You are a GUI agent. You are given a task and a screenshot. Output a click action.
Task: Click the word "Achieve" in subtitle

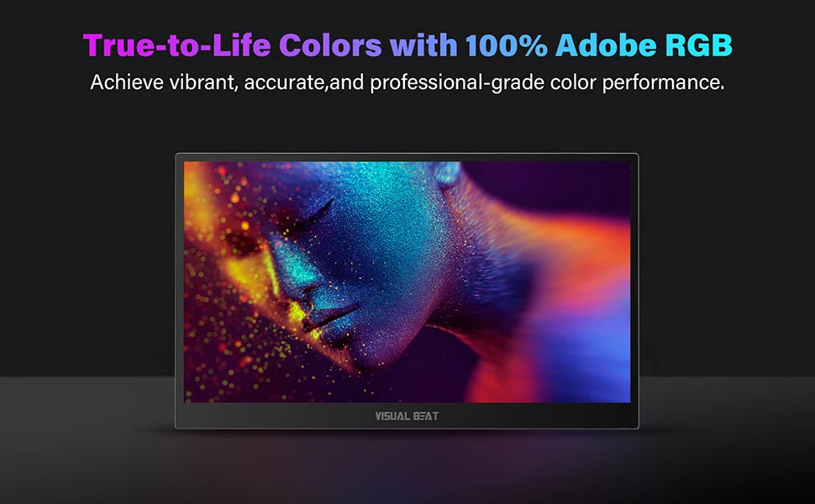tap(127, 82)
